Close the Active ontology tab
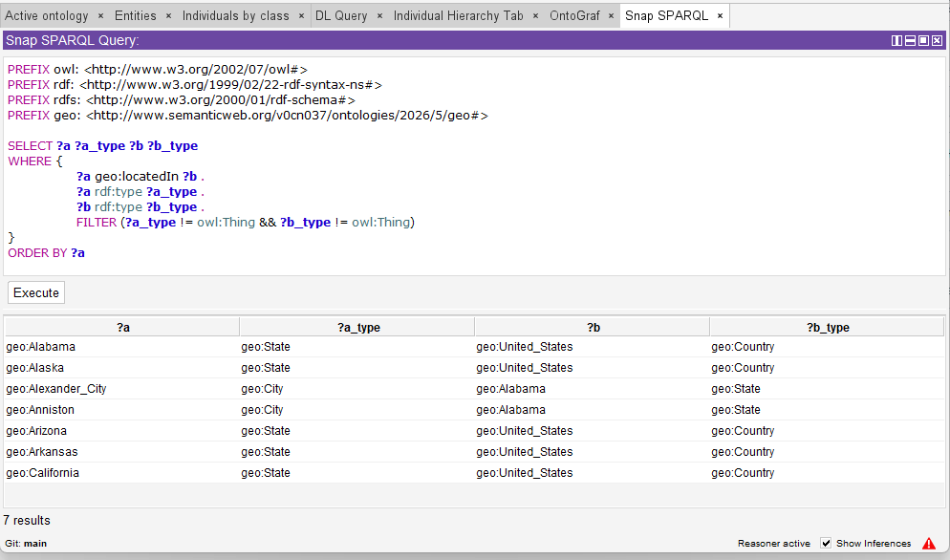 (x=100, y=16)
